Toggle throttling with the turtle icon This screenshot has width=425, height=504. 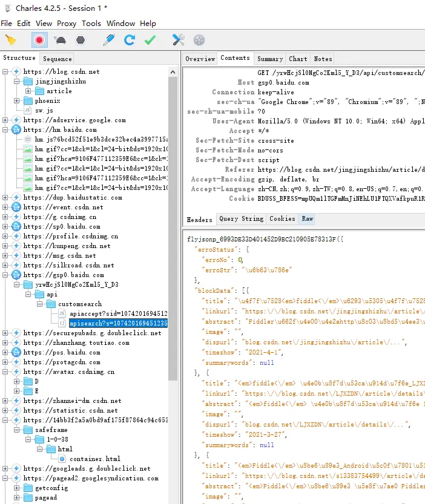click(x=60, y=40)
